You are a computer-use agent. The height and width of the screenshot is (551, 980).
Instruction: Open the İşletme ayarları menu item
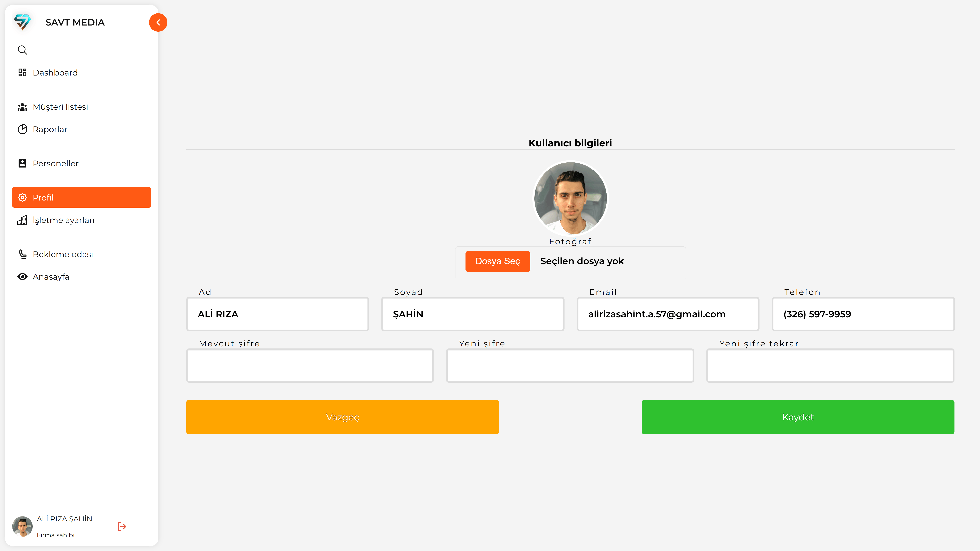(63, 220)
